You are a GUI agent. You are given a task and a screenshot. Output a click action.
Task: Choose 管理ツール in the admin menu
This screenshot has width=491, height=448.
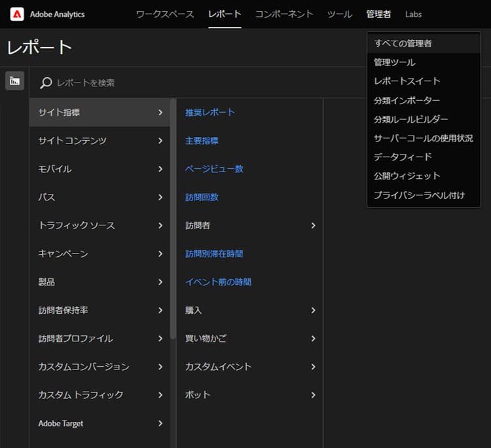pos(424,62)
